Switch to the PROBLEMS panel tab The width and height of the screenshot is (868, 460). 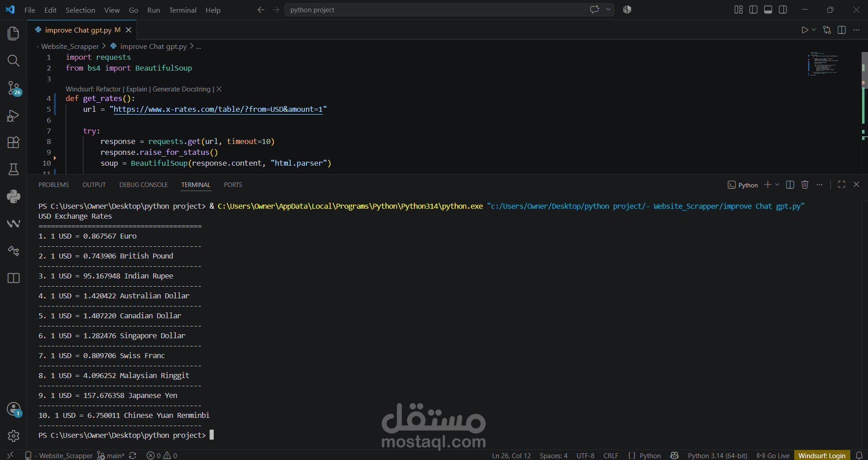click(x=54, y=185)
